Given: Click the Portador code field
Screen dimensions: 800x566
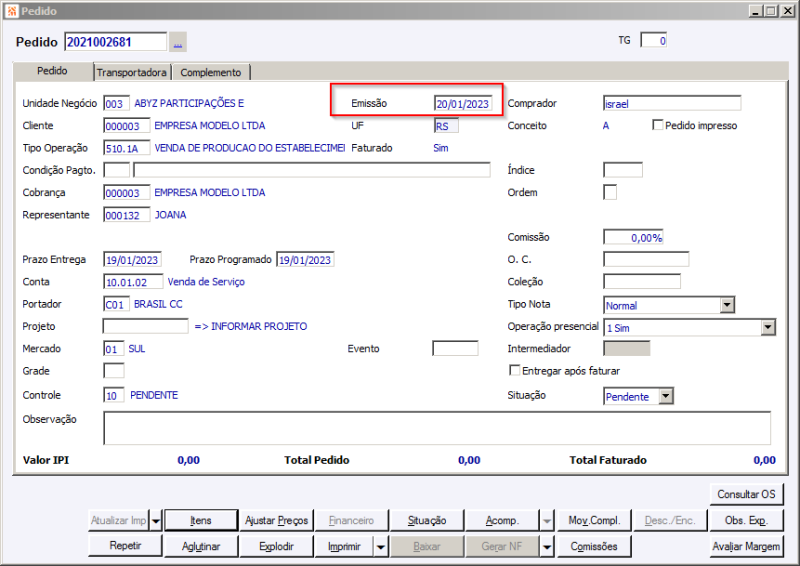Looking at the screenshot, I should [x=116, y=304].
